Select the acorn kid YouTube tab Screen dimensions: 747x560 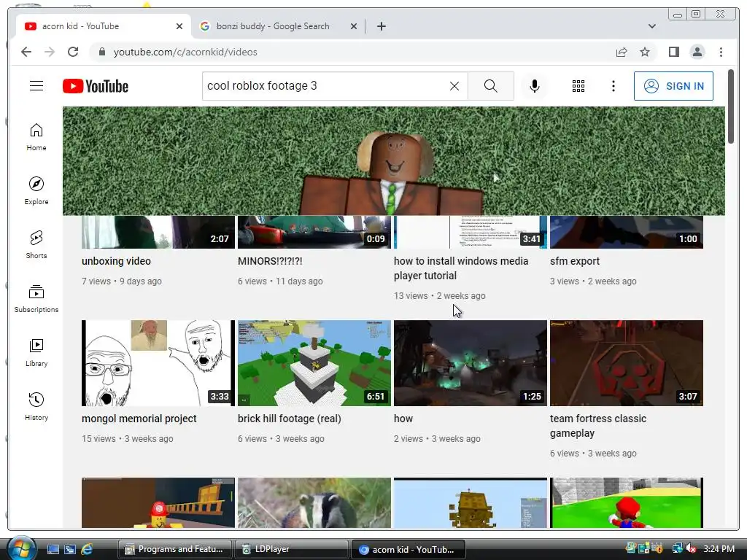point(104,26)
